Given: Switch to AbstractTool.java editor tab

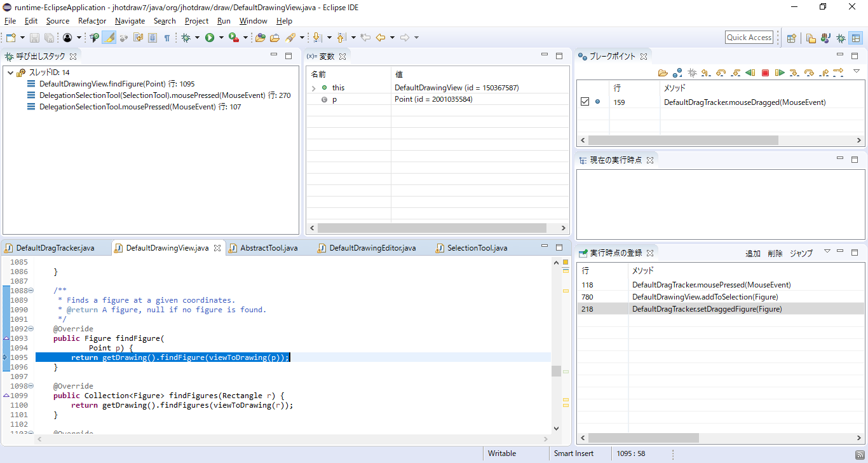Looking at the screenshot, I should (x=269, y=248).
